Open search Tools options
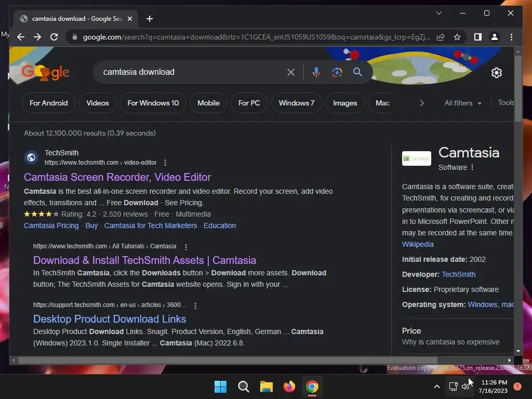Image resolution: width=532 pixels, height=399 pixels. (506, 102)
